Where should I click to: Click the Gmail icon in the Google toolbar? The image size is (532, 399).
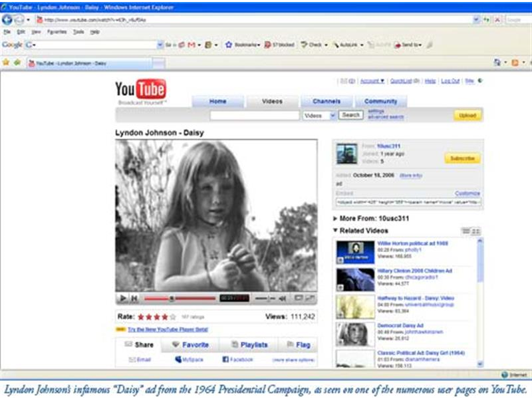192,45
